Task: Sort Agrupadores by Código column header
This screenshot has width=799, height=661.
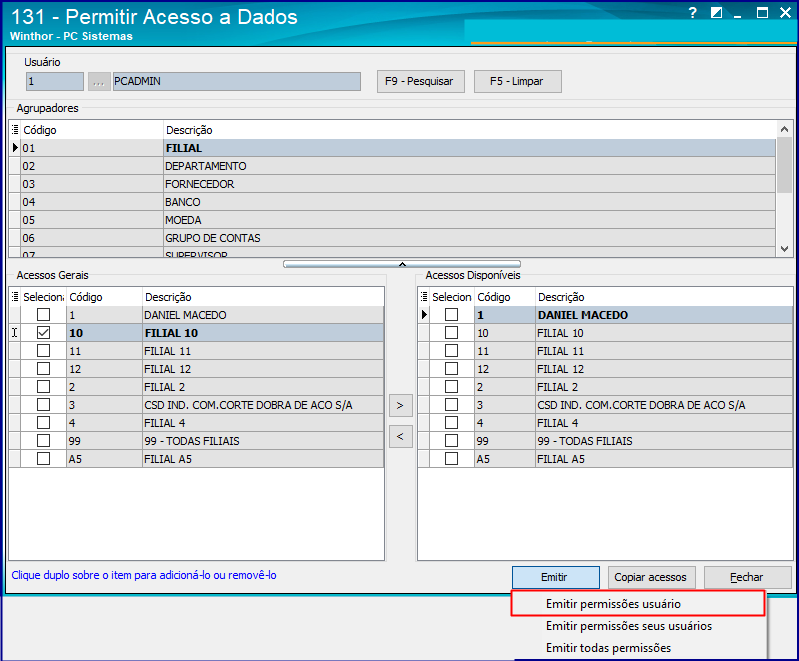Action: pos(92,130)
